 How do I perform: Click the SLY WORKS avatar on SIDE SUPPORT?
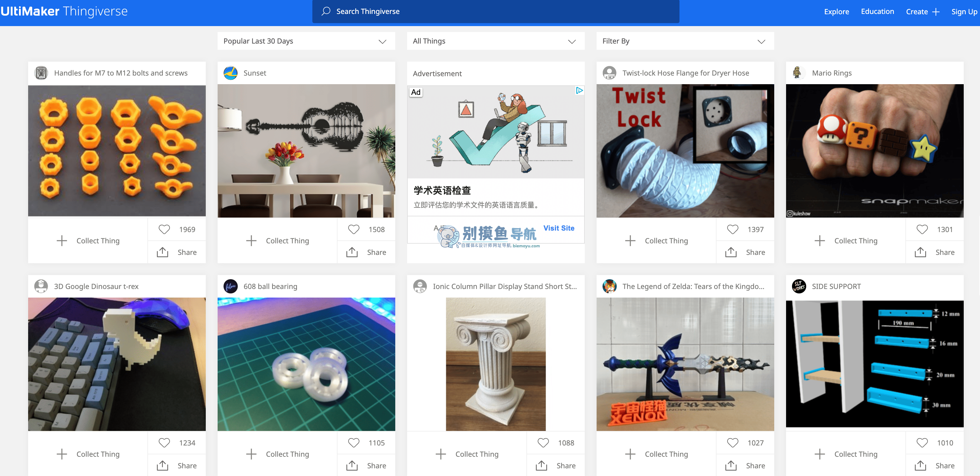[x=799, y=286]
